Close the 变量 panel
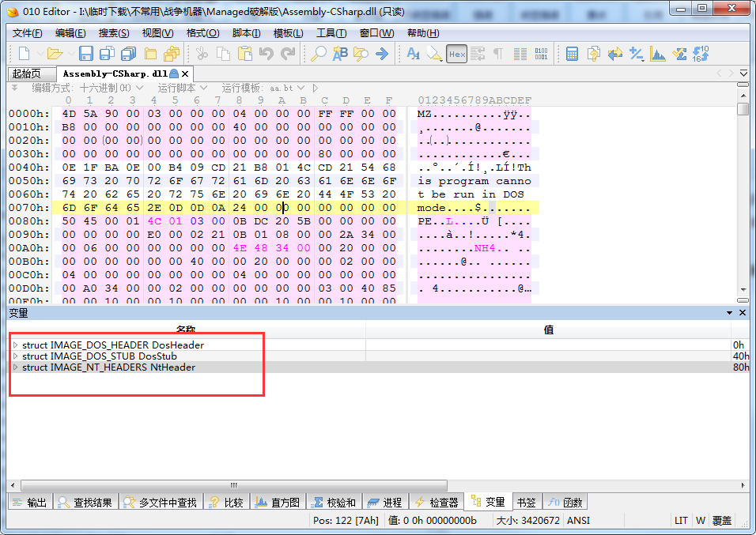This screenshot has width=756, height=535. coord(743,313)
